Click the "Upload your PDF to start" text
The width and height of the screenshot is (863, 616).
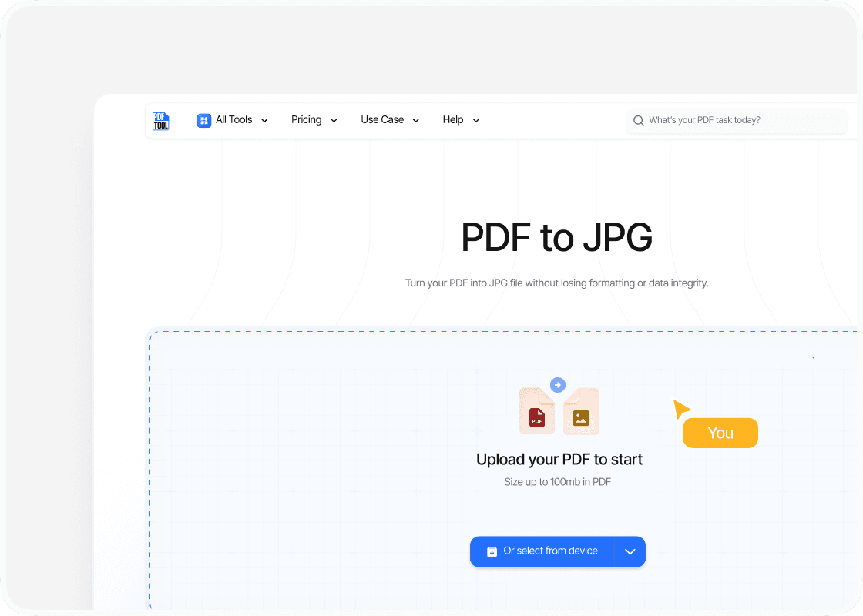pos(559,460)
